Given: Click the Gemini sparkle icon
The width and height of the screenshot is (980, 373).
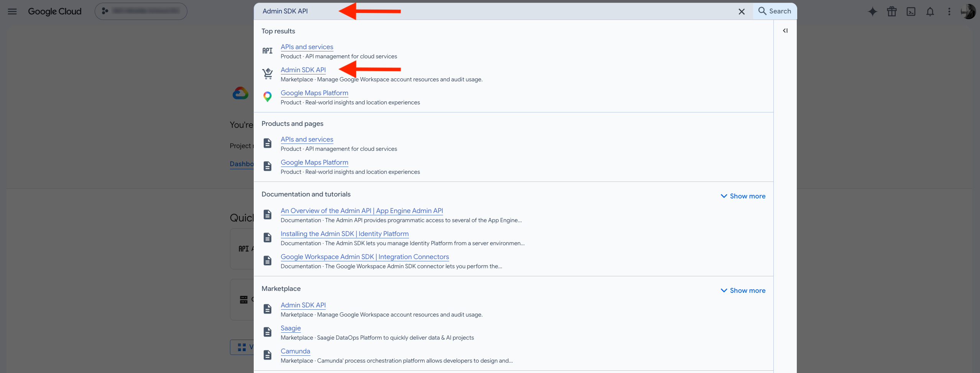Looking at the screenshot, I should [x=873, y=12].
